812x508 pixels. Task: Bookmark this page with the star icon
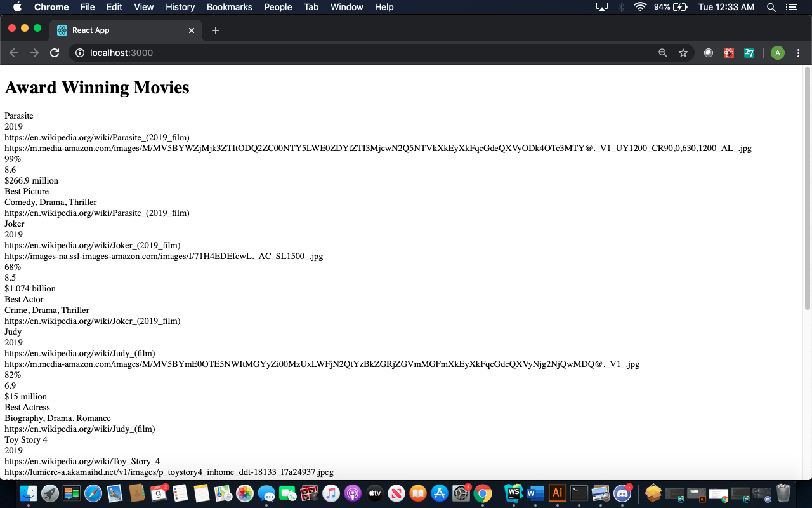tap(683, 53)
